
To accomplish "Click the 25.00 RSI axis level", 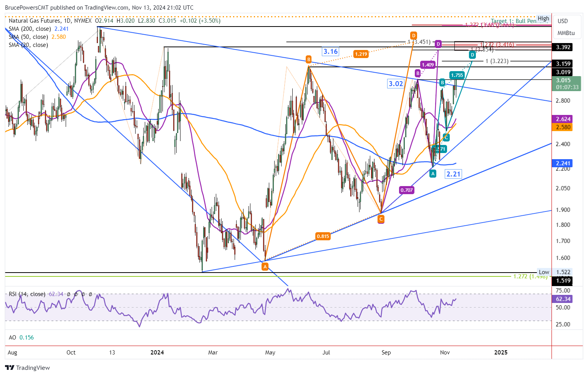I will (563, 324).
